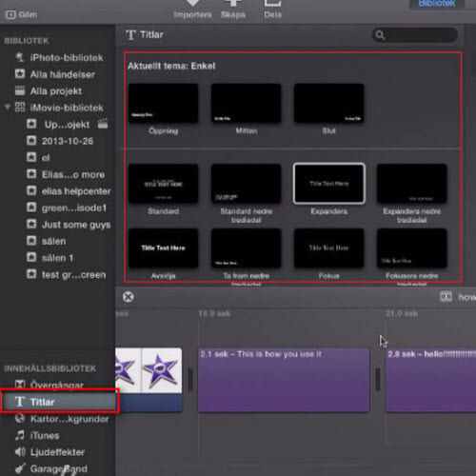
Task: Open the sälen 1 event
Action: [50, 258]
